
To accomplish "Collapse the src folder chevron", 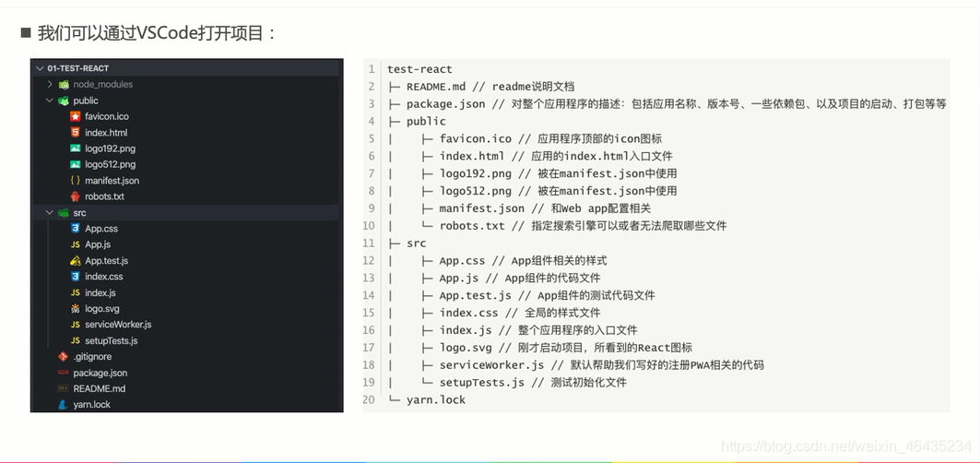I will [x=50, y=213].
